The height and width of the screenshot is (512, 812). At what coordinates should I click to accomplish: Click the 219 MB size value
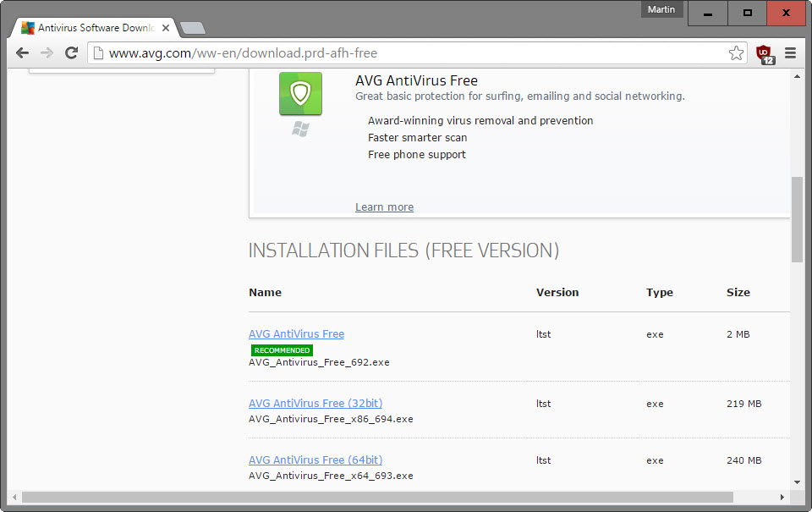tap(743, 404)
